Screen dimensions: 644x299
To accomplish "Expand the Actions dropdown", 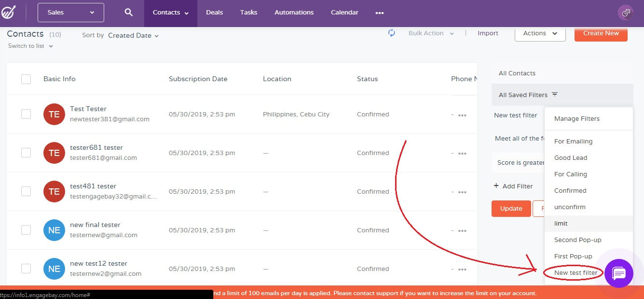I will [x=540, y=33].
